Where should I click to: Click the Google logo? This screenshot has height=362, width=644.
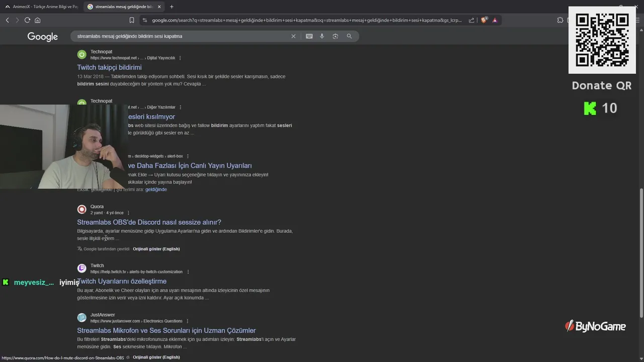click(43, 37)
